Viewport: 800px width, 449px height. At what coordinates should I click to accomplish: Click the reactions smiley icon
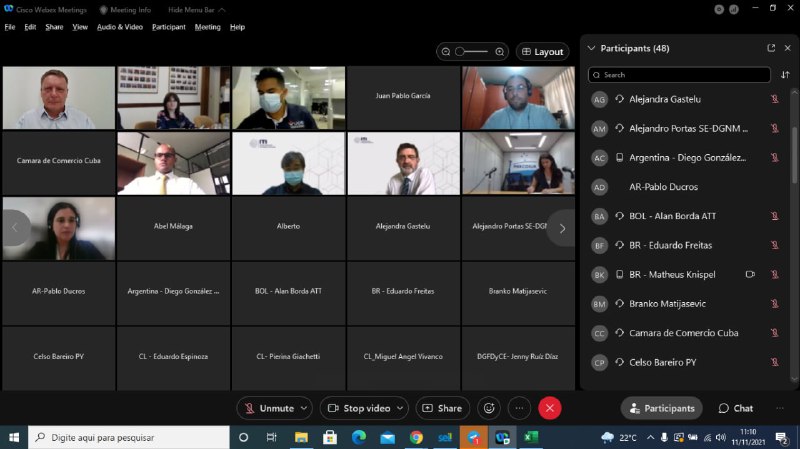pyautogui.click(x=489, y=408)
